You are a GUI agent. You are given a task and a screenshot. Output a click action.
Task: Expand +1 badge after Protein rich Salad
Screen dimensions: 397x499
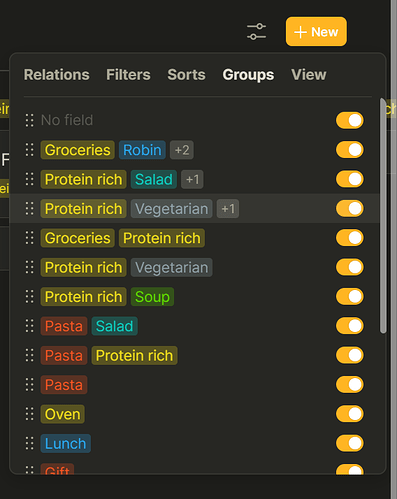[x=192, y=179]
